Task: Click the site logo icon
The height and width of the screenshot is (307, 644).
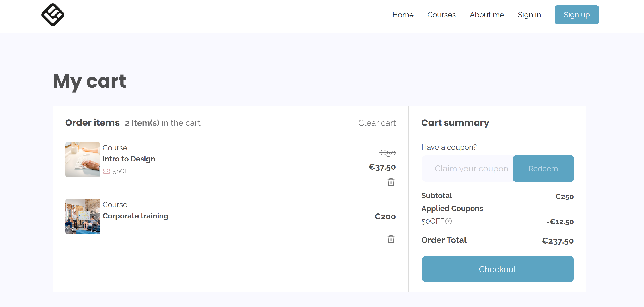Action: 53,15
